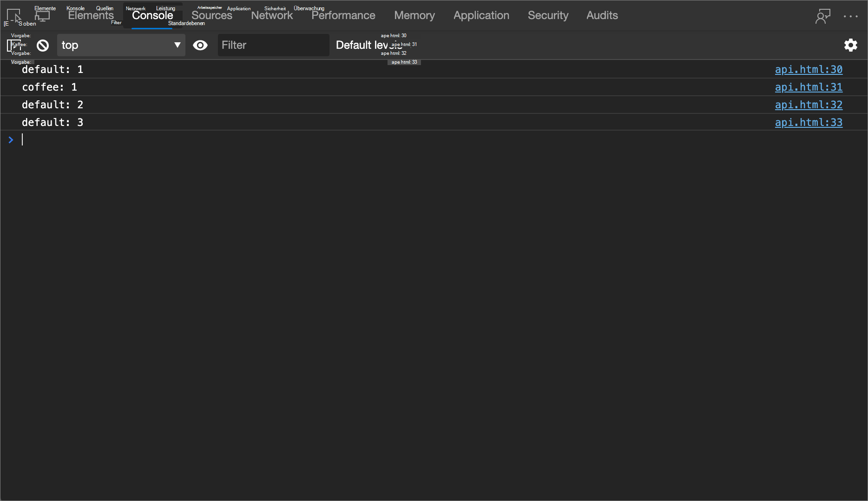The width and height of the screenshot is (868, 501).
Task: Open the 'top' frame context dropdown
Action: [121, 45]
